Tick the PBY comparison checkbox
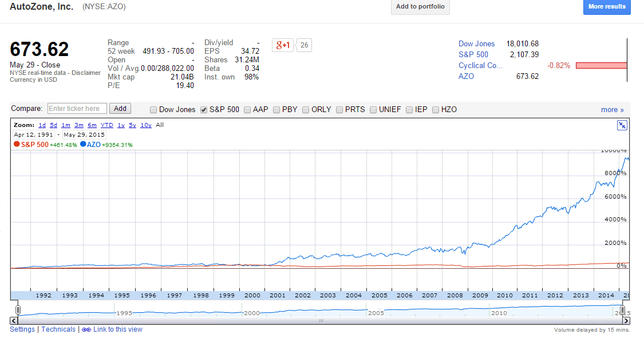The width and height of the screenshot is (644, 342). (x=276, y=110)
